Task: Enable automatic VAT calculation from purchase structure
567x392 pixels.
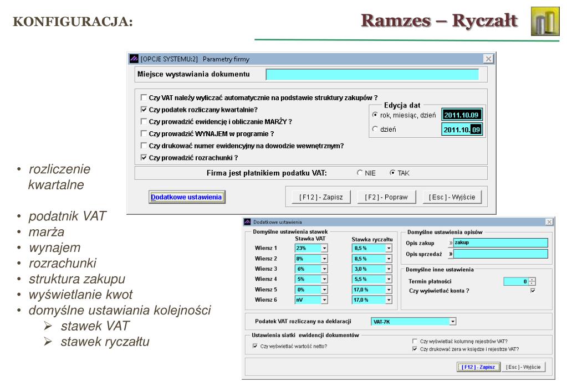Action: click(x=144, y=97)
